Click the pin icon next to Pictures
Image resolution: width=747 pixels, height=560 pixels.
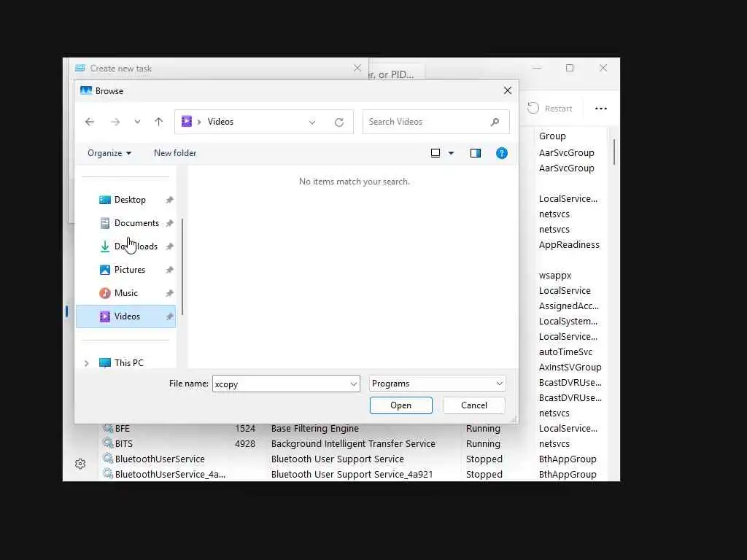click(x=169, y=270)
